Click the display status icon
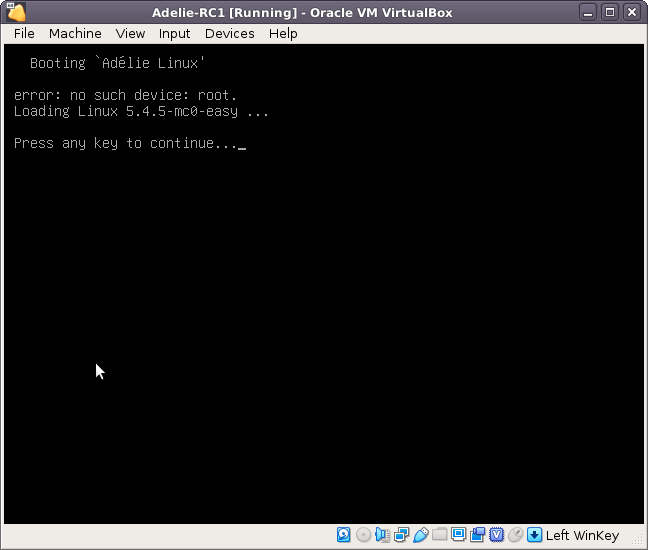The image size is (648, 550). (458, 535)
